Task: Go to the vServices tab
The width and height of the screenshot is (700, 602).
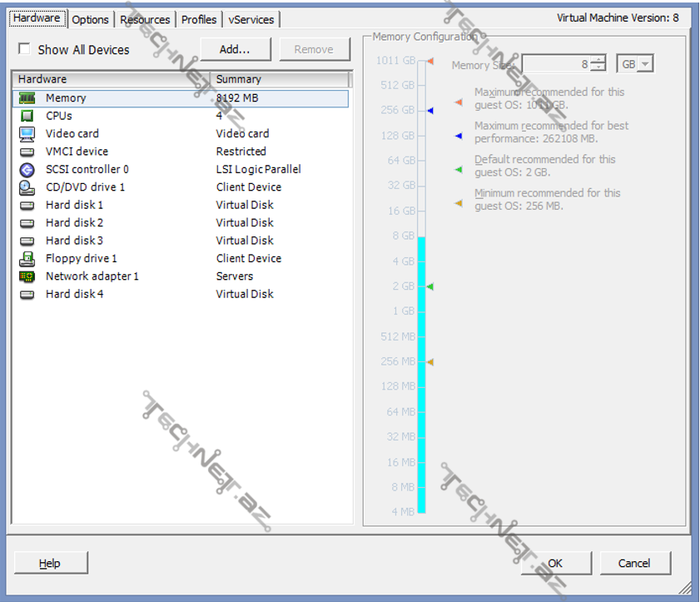Action: [x=251, y=19]
